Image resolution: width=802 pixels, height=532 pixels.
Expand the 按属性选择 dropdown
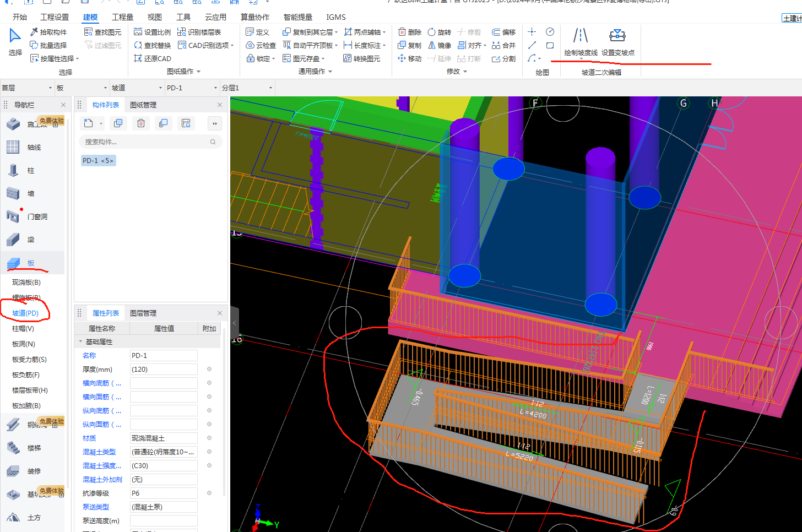click(x=78, y=59)
